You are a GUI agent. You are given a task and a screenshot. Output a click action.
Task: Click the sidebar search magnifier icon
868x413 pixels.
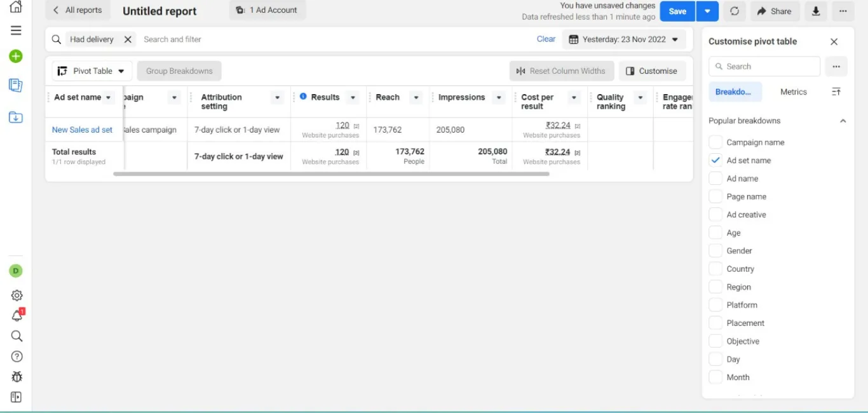click(17, 336)
